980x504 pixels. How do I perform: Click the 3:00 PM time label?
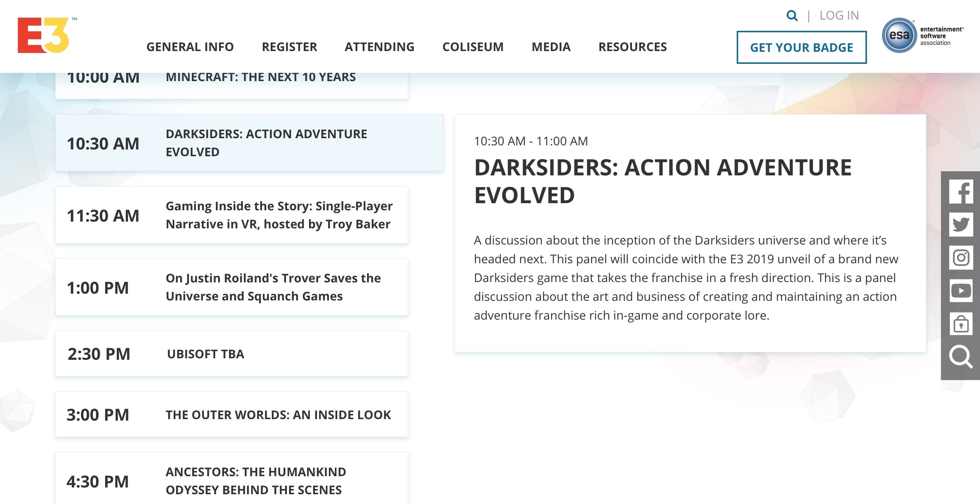98,415
